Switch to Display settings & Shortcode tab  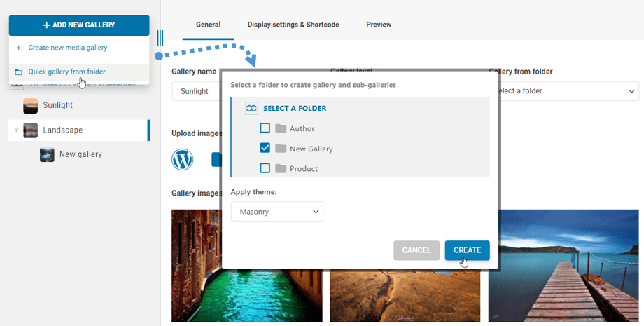coord(293,25)
